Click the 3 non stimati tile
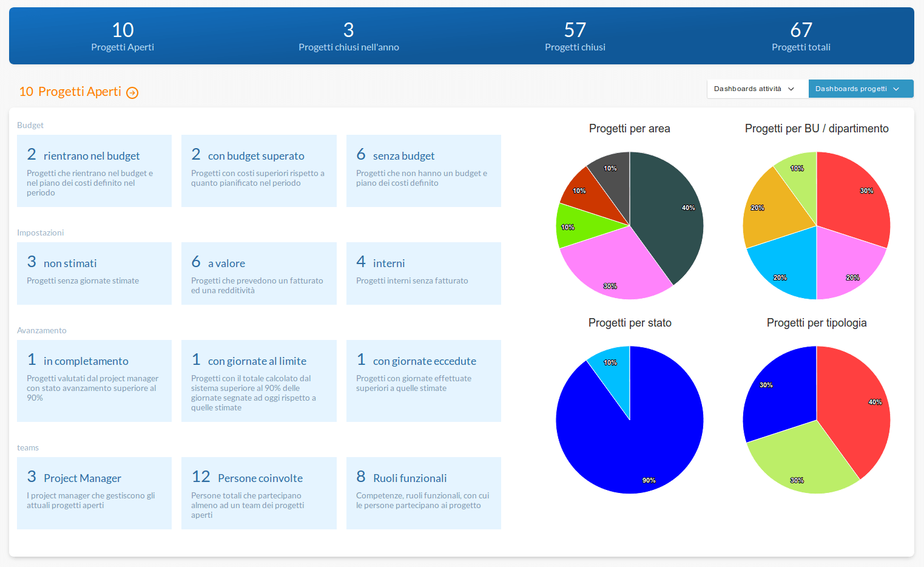The width and height of the screenshot is (924, 567). click(94, 273)
